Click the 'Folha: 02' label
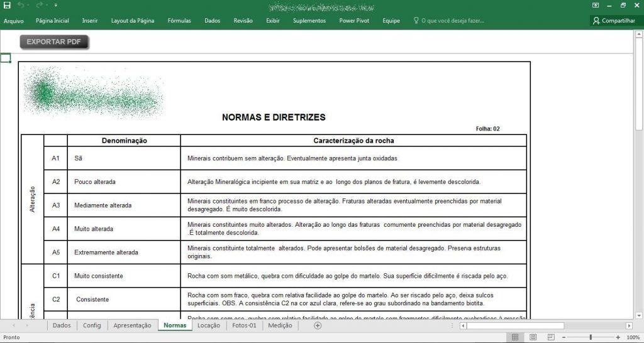This screenshot has width=644, height=343. tap(487, 129)
